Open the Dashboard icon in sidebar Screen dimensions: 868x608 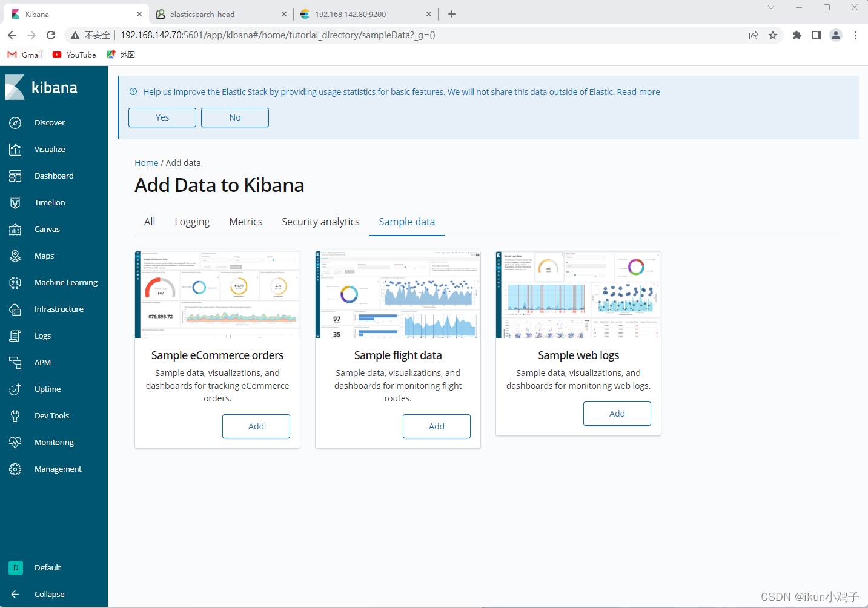pos(15,176)
